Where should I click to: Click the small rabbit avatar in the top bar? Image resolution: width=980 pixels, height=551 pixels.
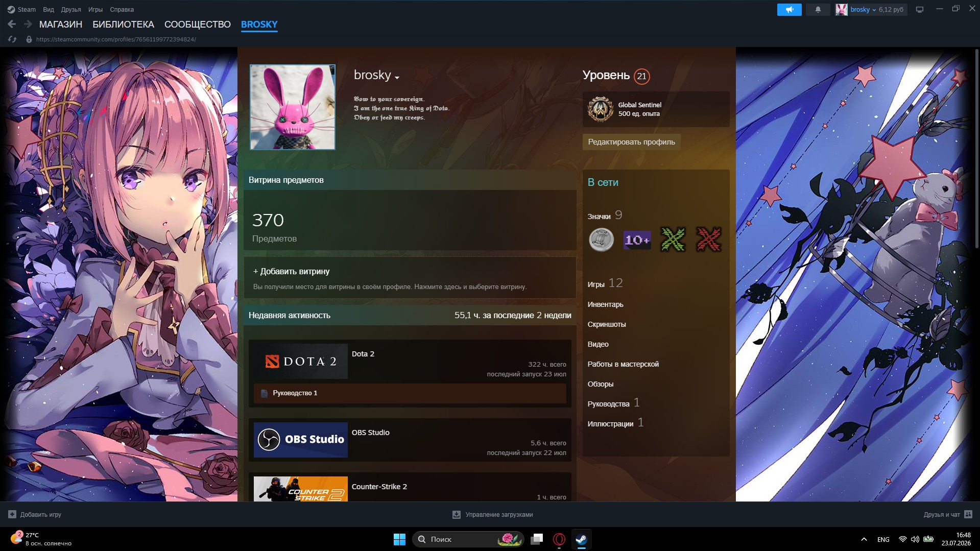pyautogui.click(x=841, y=10)
